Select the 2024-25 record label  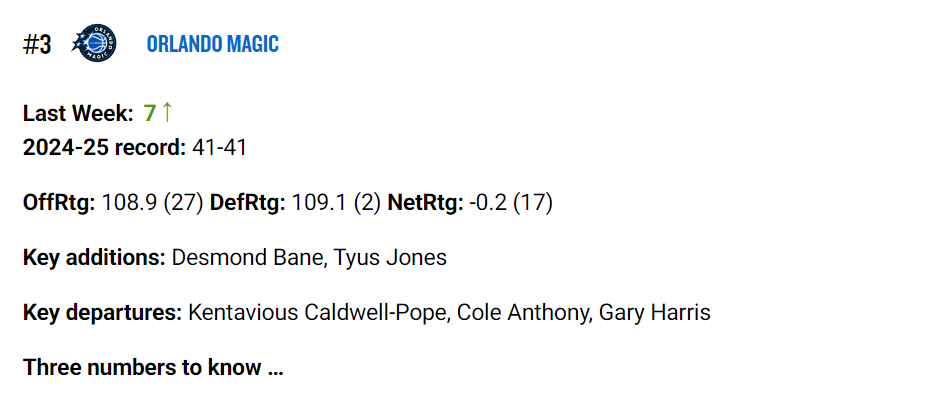tap(105, 147)
